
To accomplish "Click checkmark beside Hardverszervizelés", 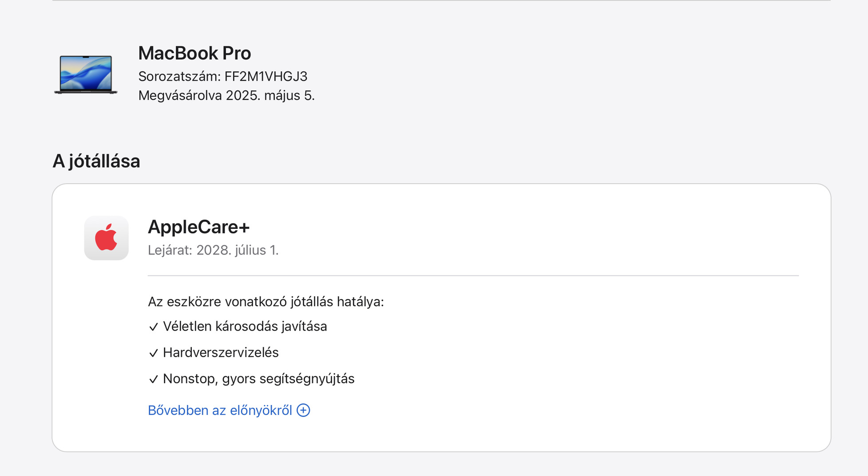I will click(x=154, y=353).
